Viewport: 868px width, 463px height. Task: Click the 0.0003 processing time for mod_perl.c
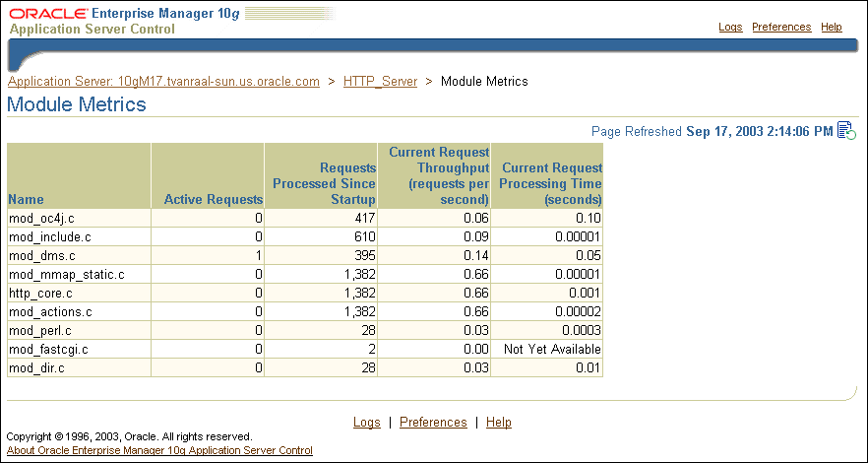(582, 331)
